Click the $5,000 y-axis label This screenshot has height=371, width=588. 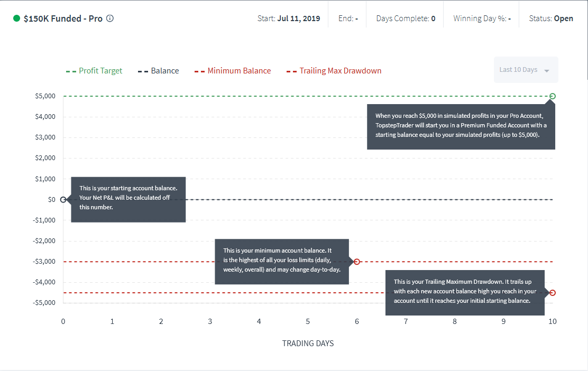[45, 96]
